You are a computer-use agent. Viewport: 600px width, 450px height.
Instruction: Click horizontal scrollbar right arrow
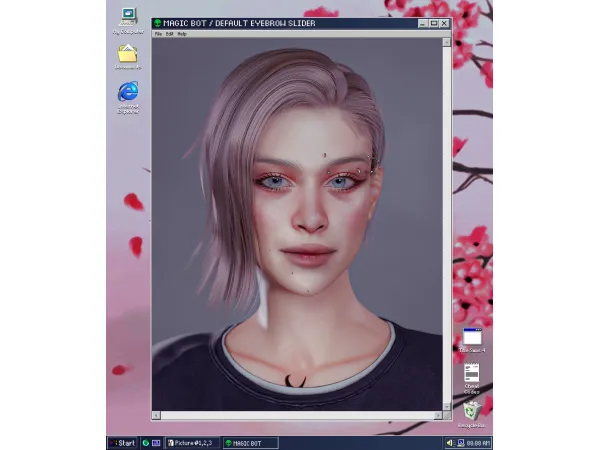439,415
